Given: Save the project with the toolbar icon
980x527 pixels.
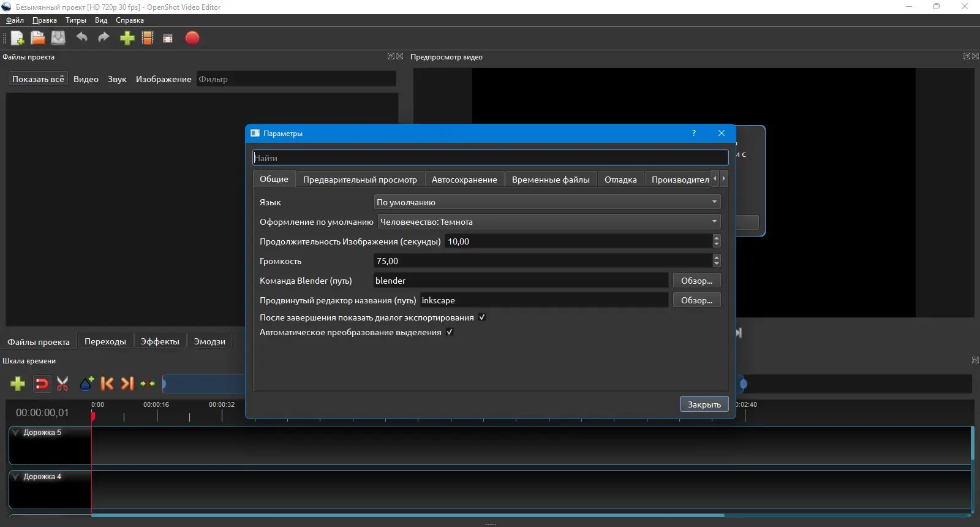Looking at the screenshot, I should tap(58, 38).
